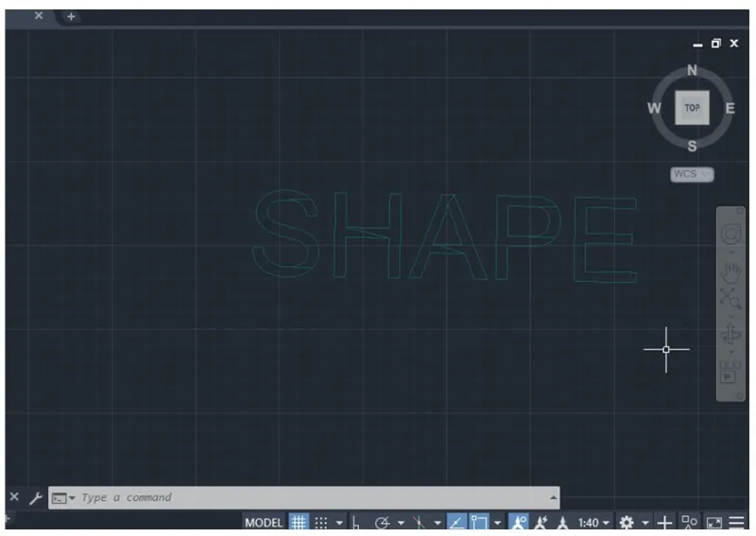Image resolution: width=756 pixels, height=536 pixels.
Task: Expand the annotation scale 1:40 dropdown
Action: [x=593, y=522]
